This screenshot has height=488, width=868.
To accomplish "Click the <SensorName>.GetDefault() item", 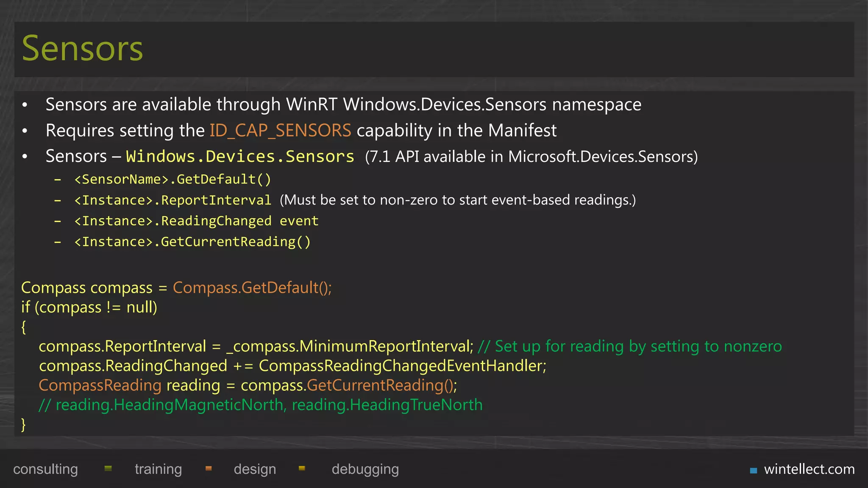I will click(x=172, y=179).
